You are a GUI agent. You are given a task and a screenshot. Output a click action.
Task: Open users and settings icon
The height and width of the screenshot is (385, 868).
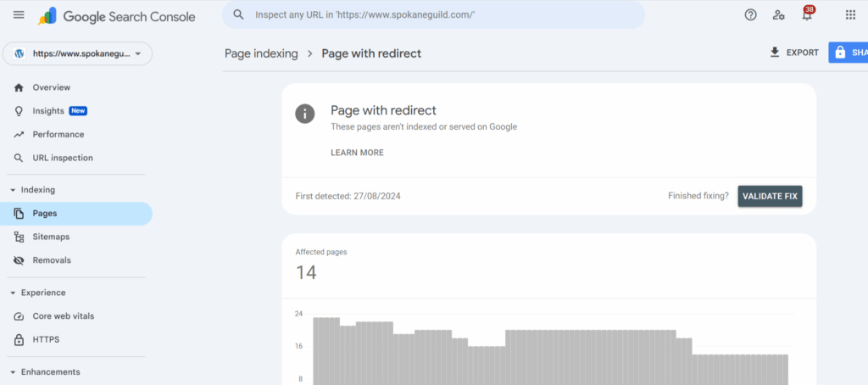click(779, 15)
